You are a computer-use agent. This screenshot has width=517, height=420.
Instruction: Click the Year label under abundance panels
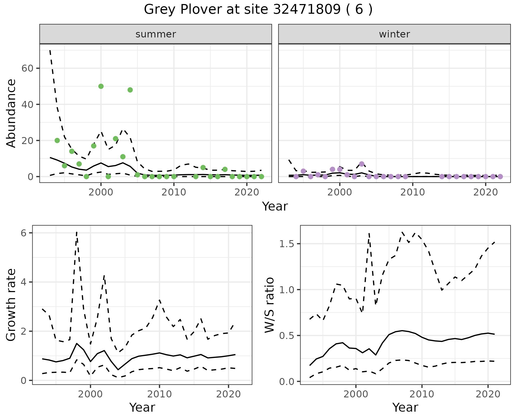275,206
